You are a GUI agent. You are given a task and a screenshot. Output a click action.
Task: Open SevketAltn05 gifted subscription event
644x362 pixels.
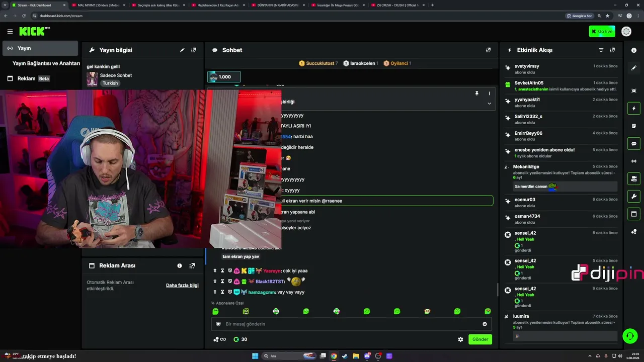pyautogui.click(x=561, y=86)
